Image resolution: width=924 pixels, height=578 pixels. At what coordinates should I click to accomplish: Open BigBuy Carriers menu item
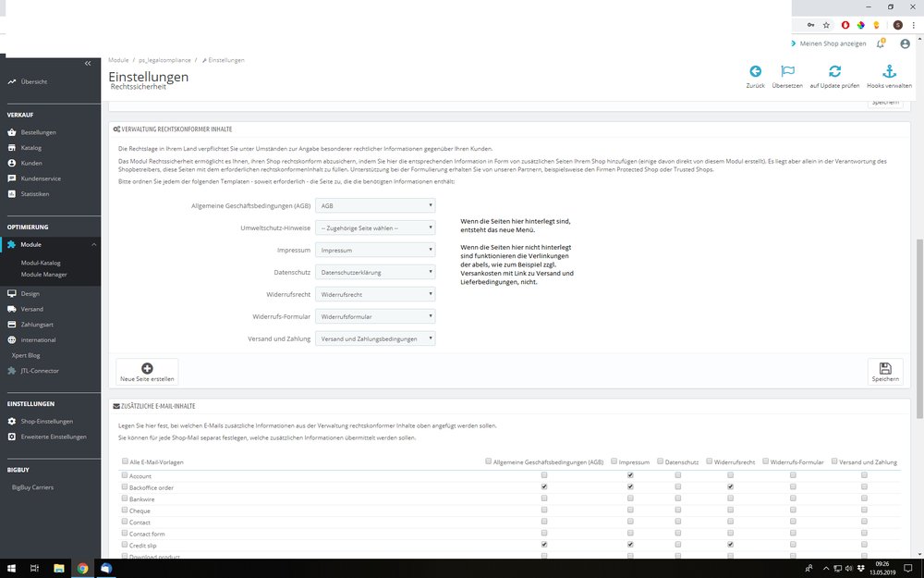click(x=32, y=487)
